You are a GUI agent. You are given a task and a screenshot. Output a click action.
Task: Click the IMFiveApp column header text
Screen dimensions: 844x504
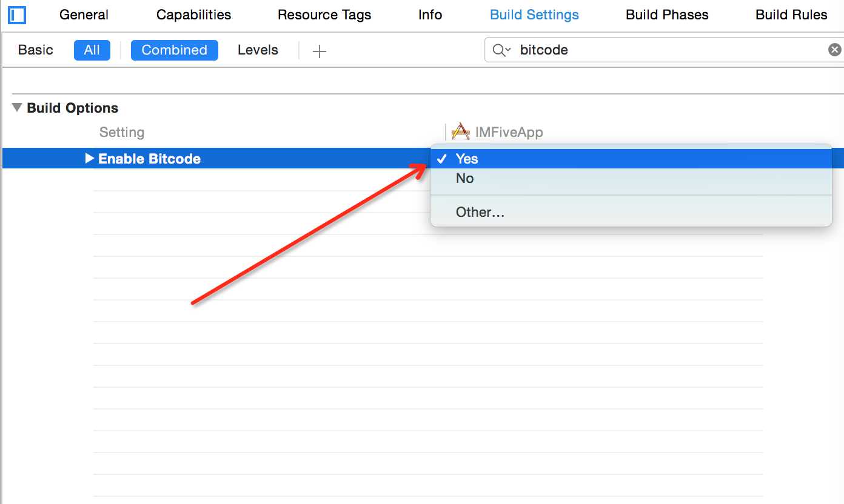509,132
